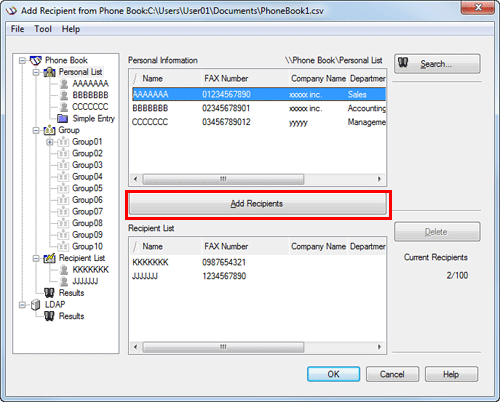Click the Group06 icon
Screen dimensions: 500x402
click(63, 200)
